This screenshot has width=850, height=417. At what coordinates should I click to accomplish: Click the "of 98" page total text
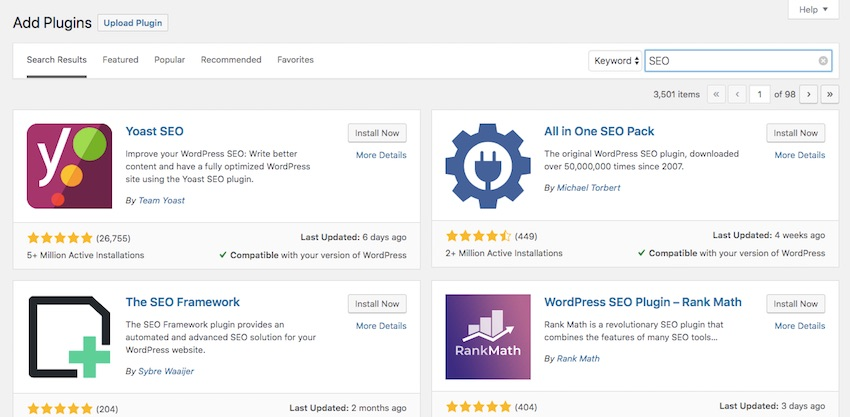(785, 94)
